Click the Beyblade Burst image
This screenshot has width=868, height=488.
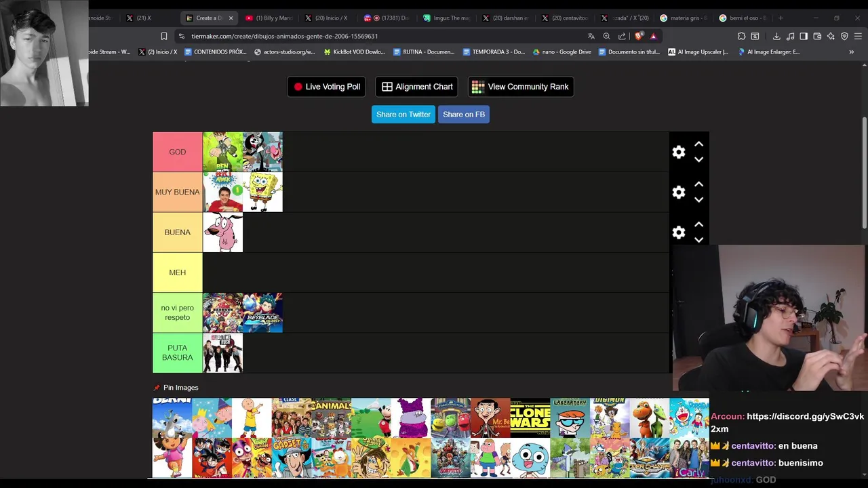pyautogui.click(x=262, y=312)
